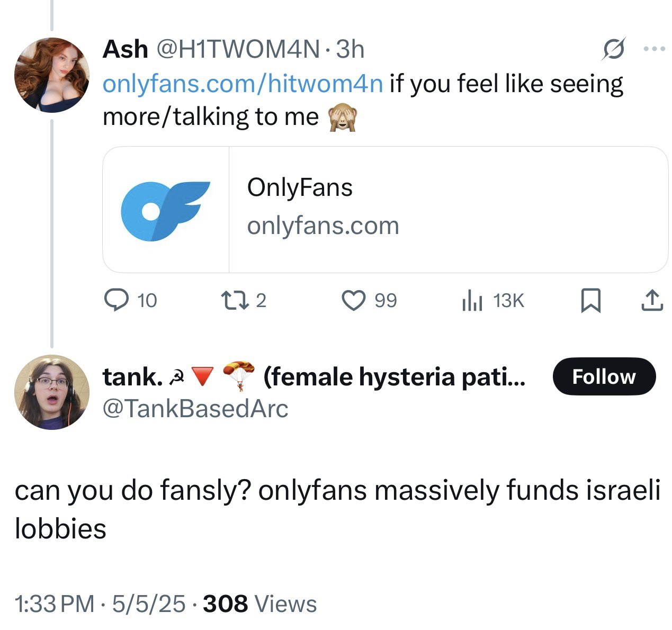This screenshot has height=630, width=672.
Task: Repost Ash's post using the retweet icon
Action: (x=230, y=301)
